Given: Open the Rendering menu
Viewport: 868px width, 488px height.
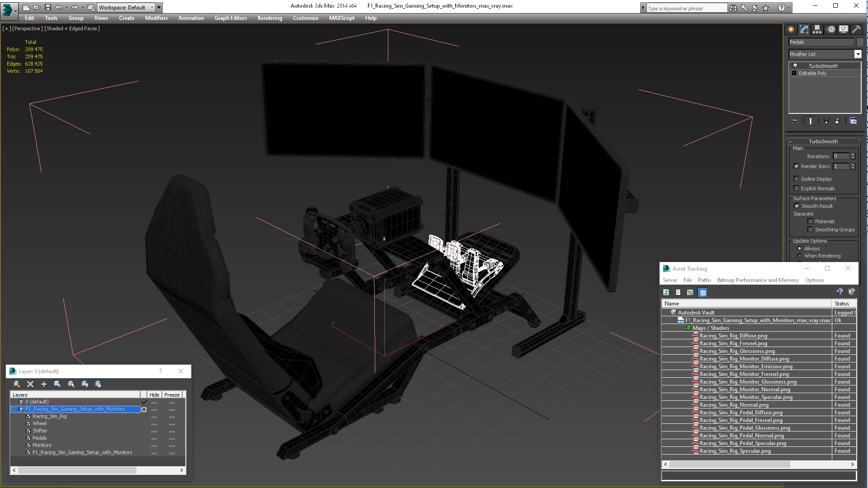Looking at the screenshot, I should (269, 18).
